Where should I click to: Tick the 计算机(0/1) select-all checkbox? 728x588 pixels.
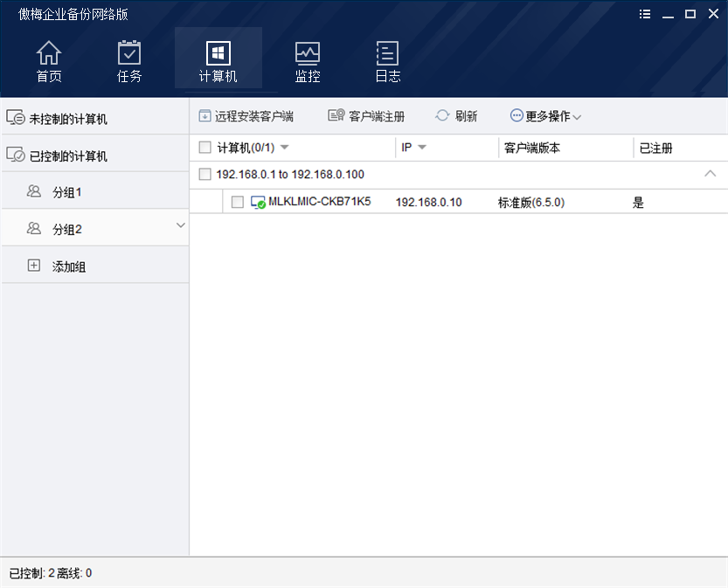(205, 147)
